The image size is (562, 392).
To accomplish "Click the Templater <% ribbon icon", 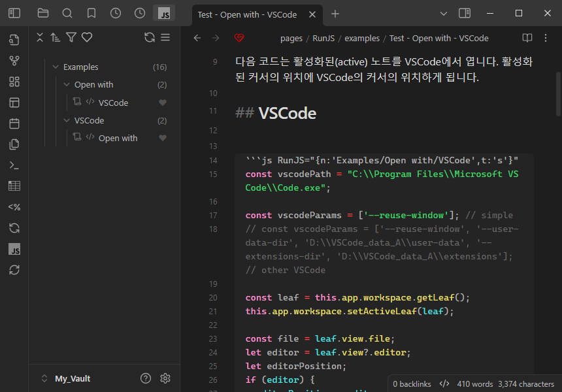I will 14,206.
